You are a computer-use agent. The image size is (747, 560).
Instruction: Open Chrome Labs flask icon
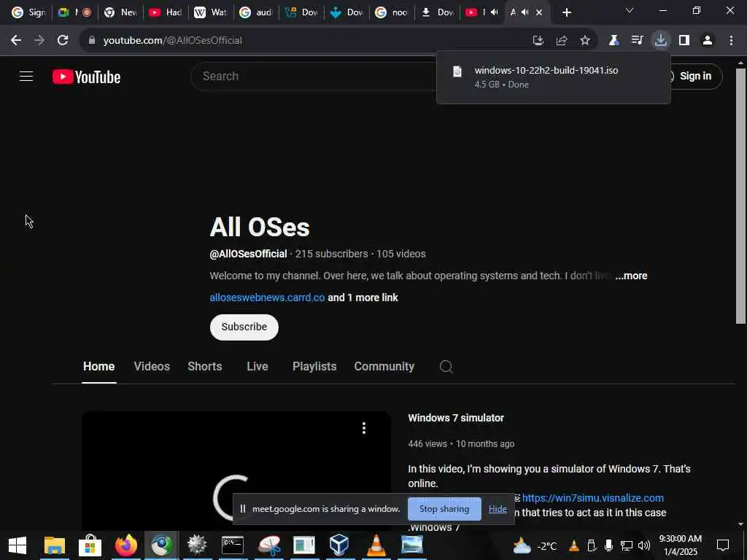coord(614,41)
